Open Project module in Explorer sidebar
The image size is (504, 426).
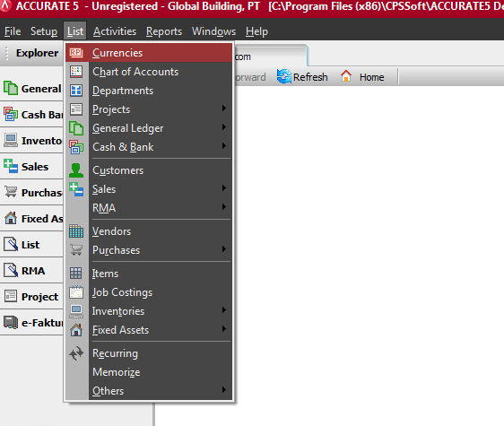pos(31,297)
